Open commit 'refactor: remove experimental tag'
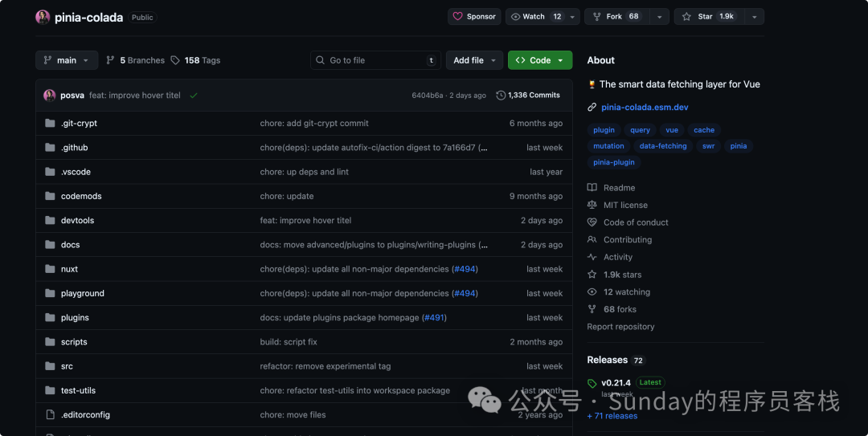The width and height of the screenshot is (868, 436). 325,367
